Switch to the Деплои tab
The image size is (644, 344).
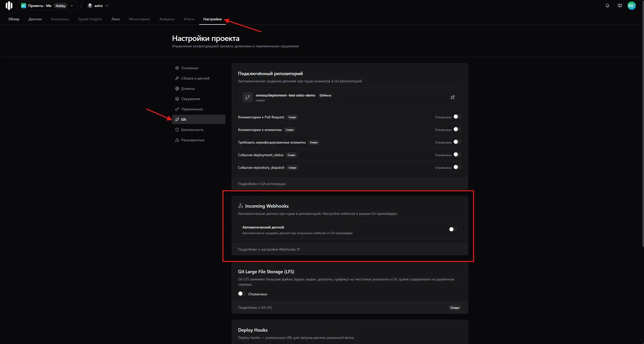tap(35, 19)
